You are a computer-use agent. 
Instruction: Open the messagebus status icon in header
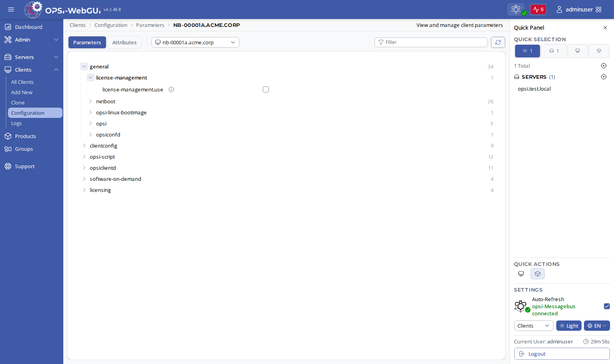(516, 9)
